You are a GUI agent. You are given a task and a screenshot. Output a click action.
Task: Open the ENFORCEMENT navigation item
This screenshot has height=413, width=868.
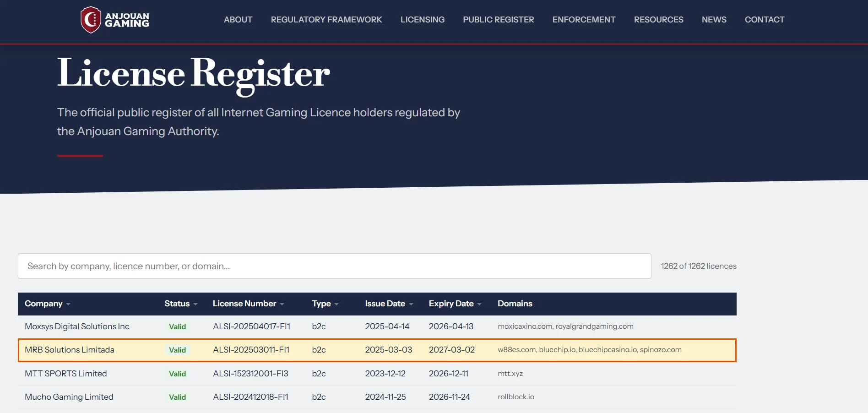tap(584, 20)
